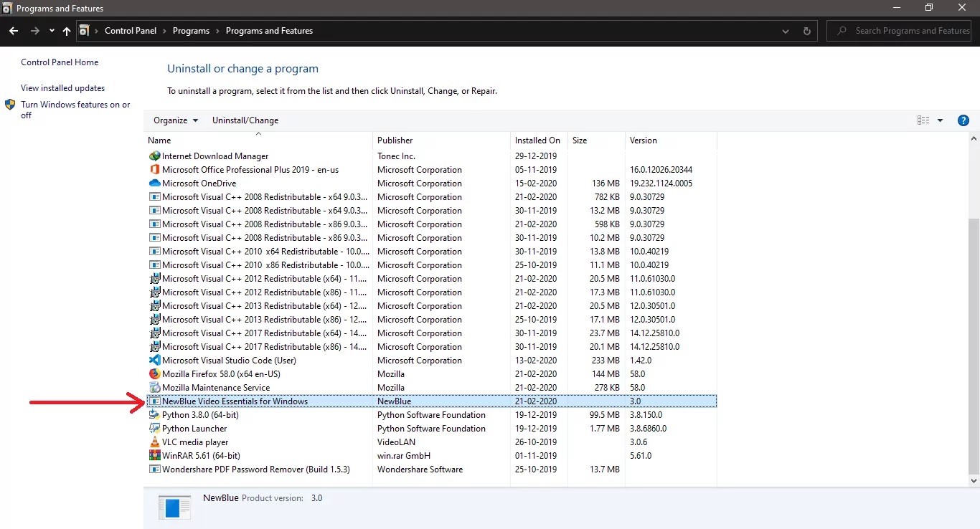
Task: Click size value 782 KB
Action: (607, 197)
